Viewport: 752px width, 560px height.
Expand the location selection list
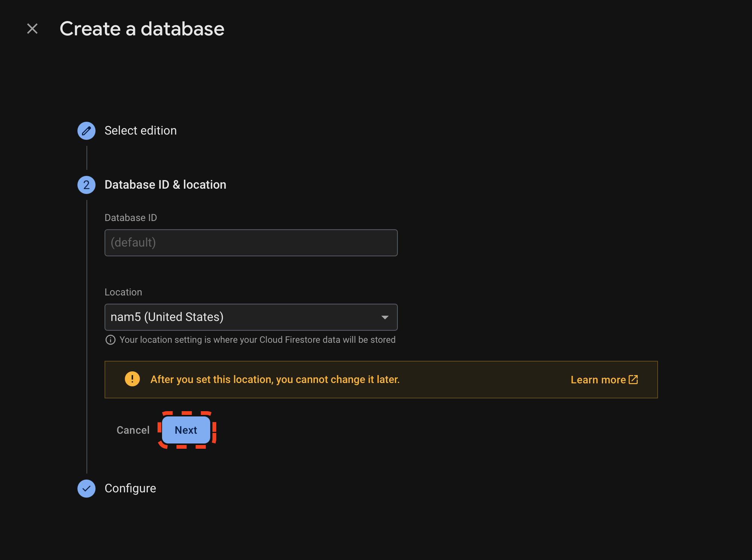[x=251, y=317]
